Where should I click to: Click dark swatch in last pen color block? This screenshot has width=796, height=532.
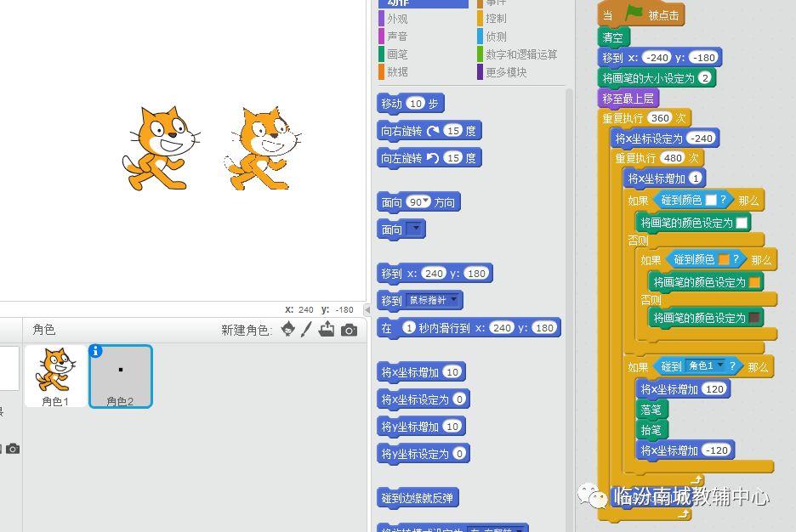click(x=754, y=318)
